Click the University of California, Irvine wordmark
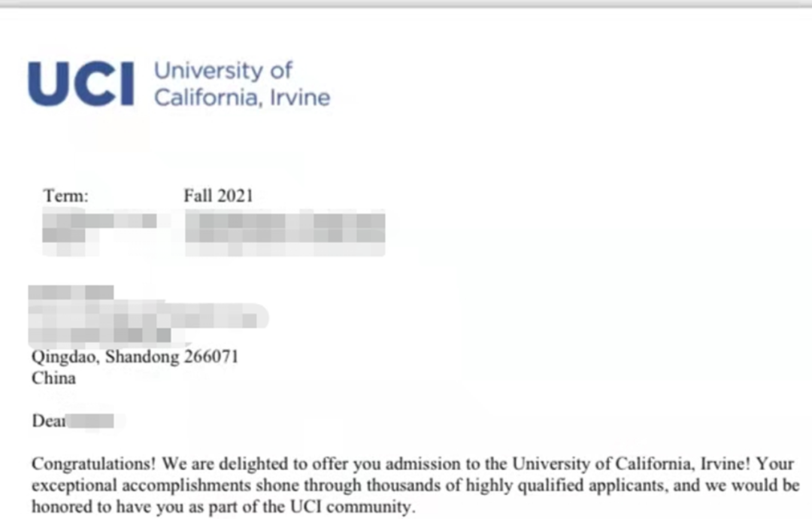 tap(242, 84)
